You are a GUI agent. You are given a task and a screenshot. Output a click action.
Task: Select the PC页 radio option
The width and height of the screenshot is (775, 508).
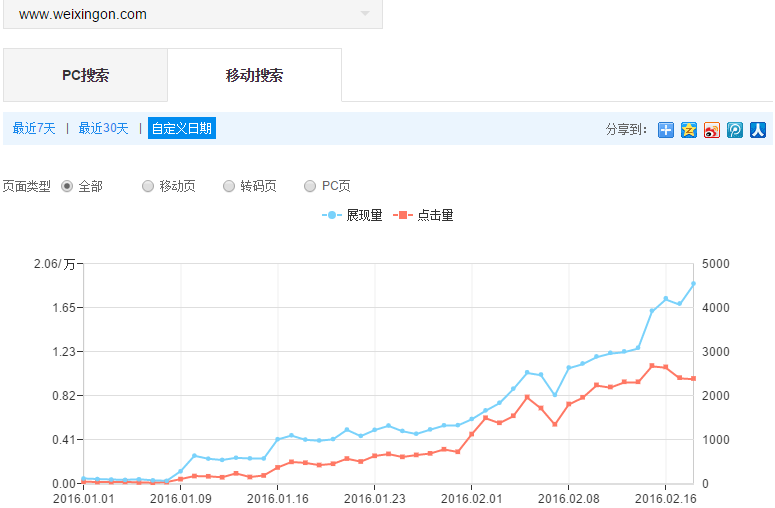(x=310, y=186)
